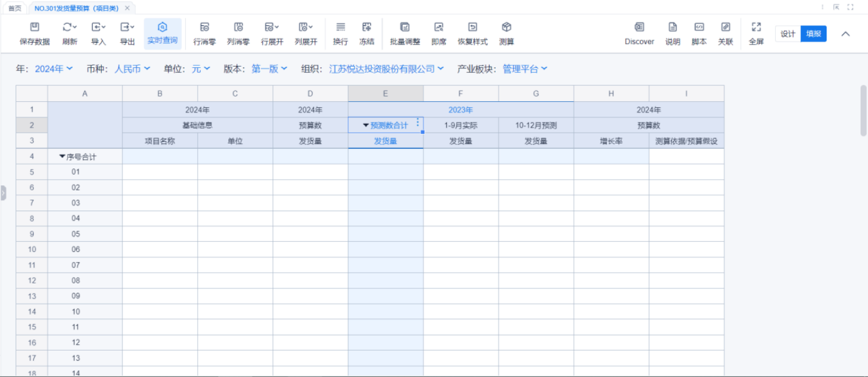Viewport: 868px width, 377px height.
Task: Expand the organization 江苏悦达投资股份有限公司 dropdown
Action: pos(387,69)
